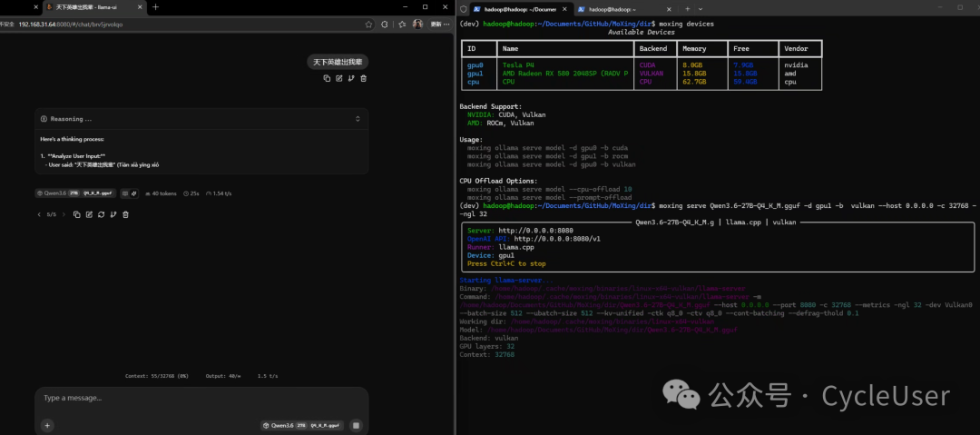Click the 40 tokens statistic
The height and width of the screenshot is (435, 980).
pyautogui.click(x=161, y=193)
